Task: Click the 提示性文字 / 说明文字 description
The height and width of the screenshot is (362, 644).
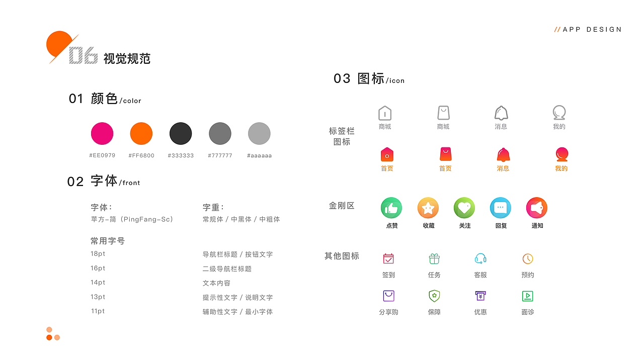Action: pyautogui.click(x=237, y=298)
